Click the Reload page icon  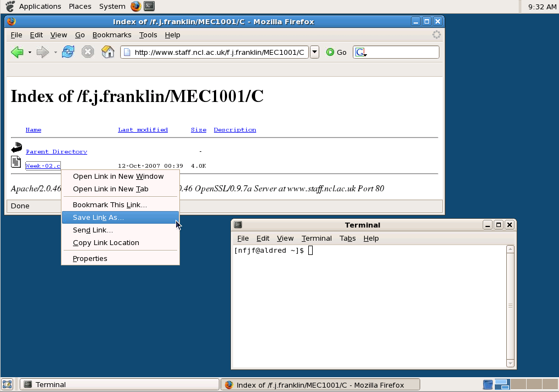[x=68, y=52]
